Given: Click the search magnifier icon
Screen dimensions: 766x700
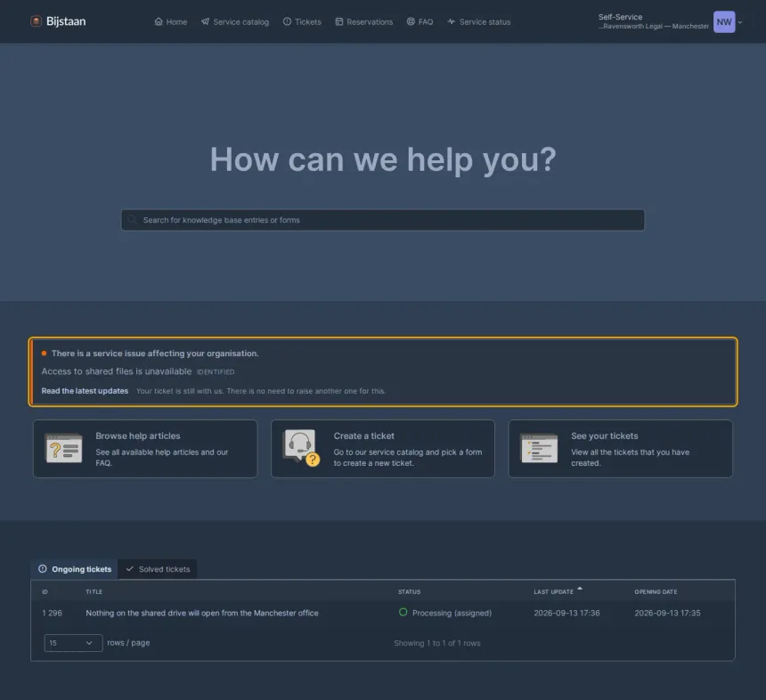Looking at the screenshot, I should [x=133, y=220].
